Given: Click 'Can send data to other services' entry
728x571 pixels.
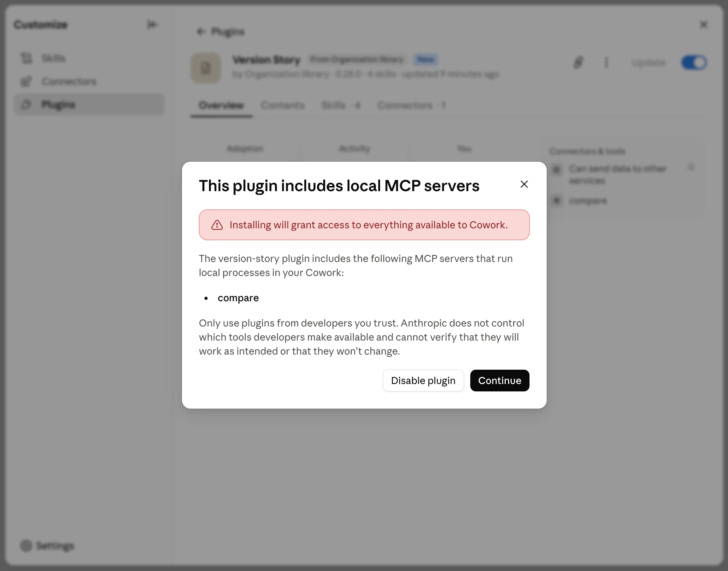Looking at the screenshot, I should tap(618, 175).
